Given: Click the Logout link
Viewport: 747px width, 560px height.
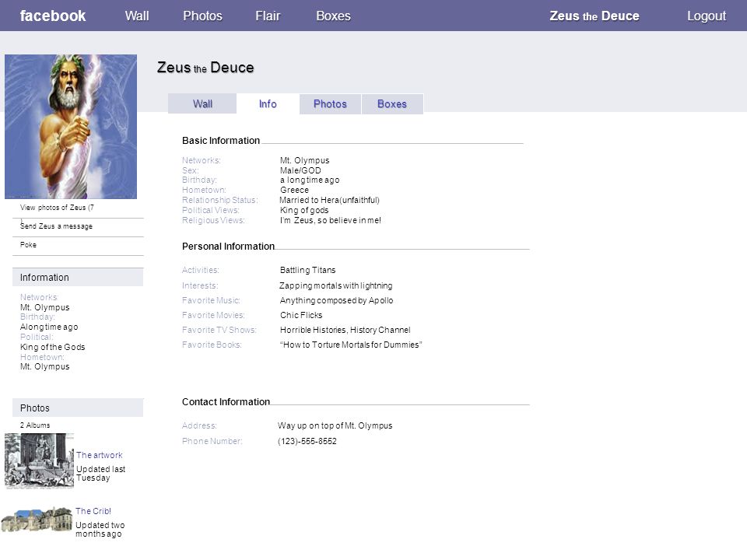Looking at the screenshot, I should coord(706,16).
